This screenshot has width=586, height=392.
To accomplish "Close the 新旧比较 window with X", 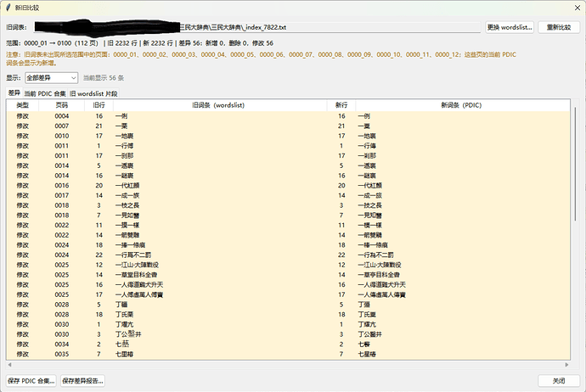I will pos(577,8).
